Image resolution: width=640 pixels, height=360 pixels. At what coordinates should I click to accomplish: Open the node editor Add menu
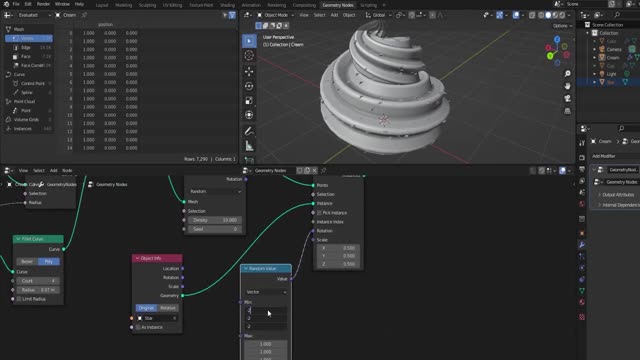coord(53,171)
